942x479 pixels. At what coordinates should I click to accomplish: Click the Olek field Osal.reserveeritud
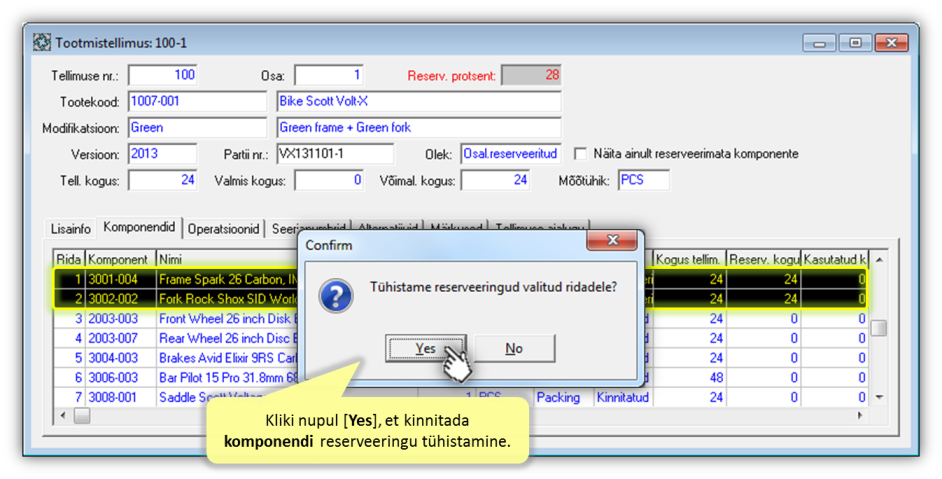click(511, 154)
